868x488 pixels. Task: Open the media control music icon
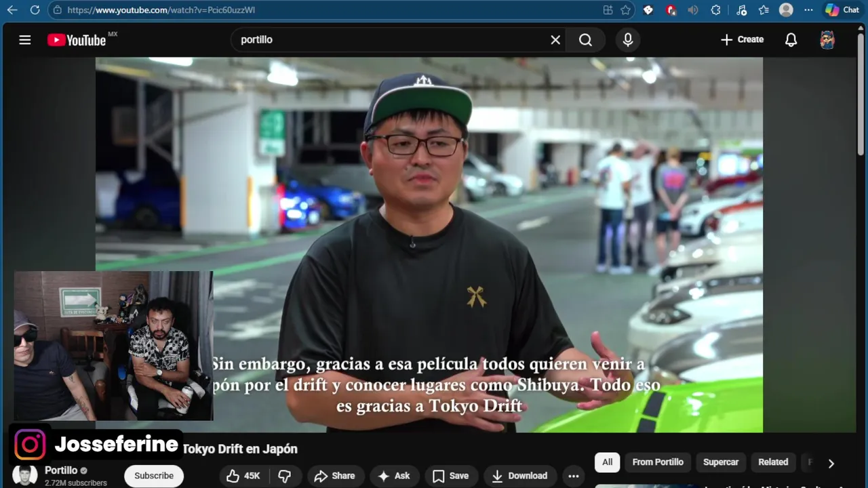coord(741,10)
